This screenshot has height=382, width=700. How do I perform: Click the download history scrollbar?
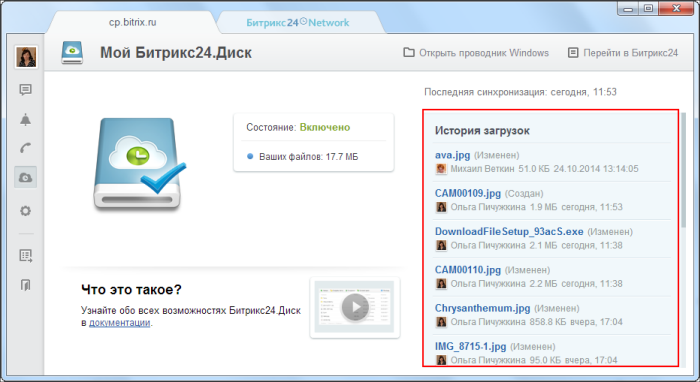pyautogui.click(x=683, y=170)
